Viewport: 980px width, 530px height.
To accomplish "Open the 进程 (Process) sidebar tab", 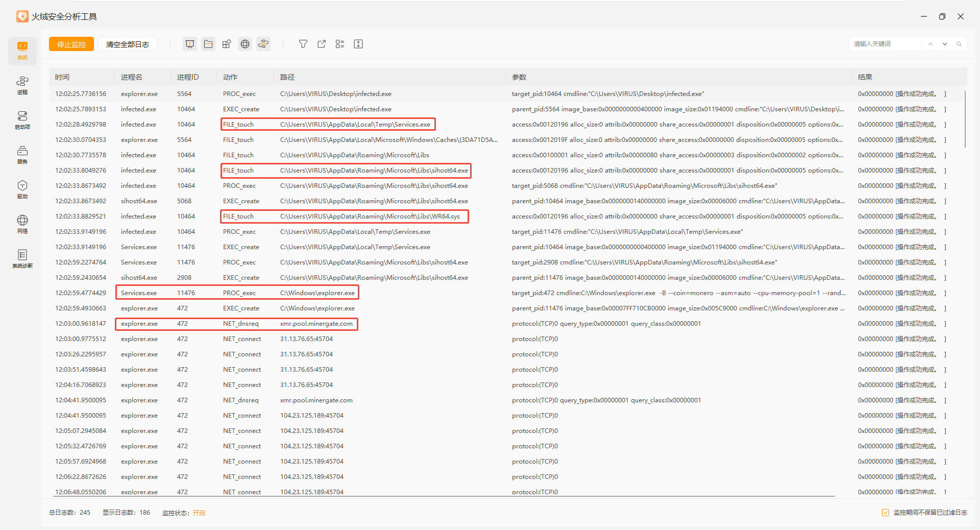I will point(22,85).
